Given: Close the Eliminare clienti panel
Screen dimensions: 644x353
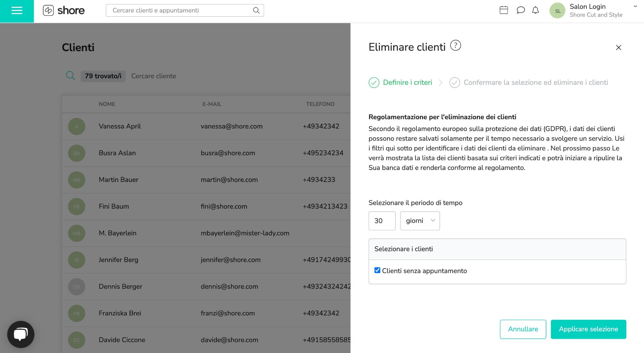Looking at the screenshot, I should click(x=618, y=48).
